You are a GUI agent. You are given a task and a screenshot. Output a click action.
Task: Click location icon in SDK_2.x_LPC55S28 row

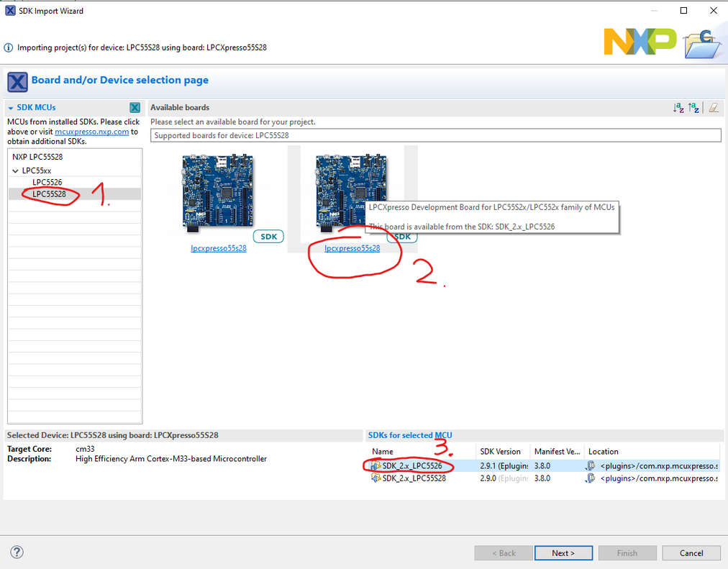591,478
